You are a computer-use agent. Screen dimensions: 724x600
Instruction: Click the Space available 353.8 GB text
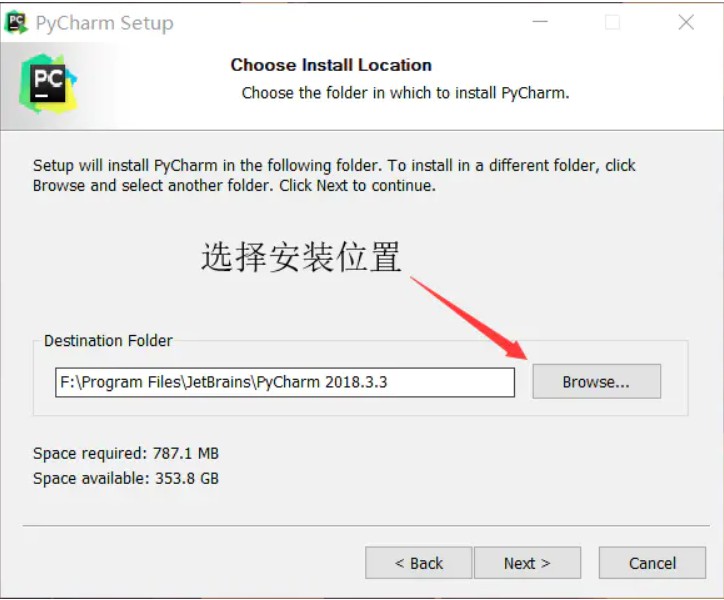(126, 479)
